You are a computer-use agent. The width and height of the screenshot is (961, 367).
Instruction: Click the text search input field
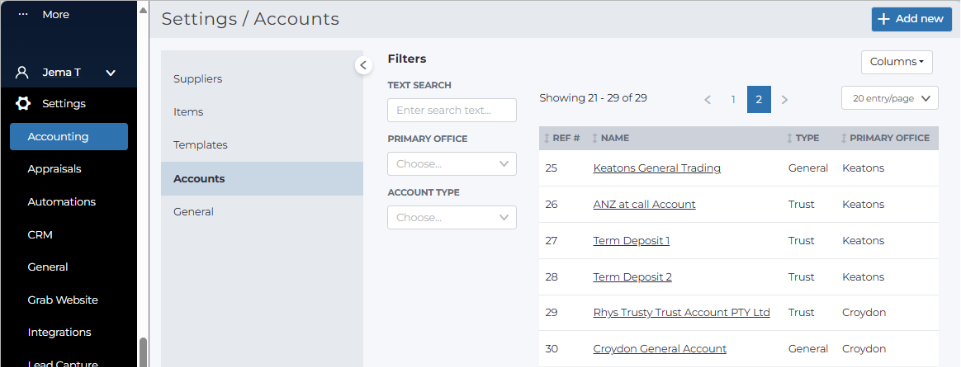[452, 110]
